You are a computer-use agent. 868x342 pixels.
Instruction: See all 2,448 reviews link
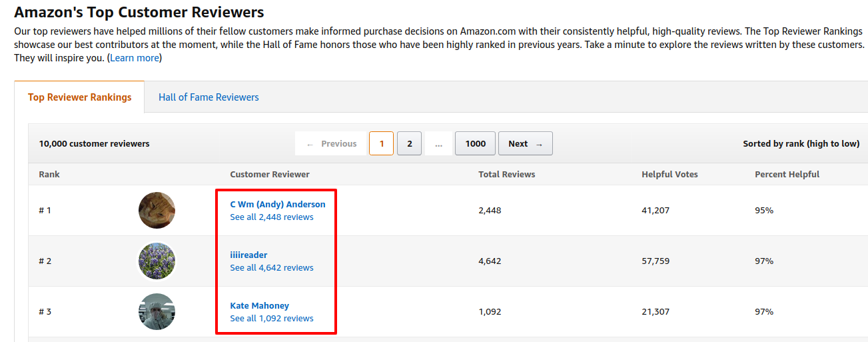click(x=272, y=217)
